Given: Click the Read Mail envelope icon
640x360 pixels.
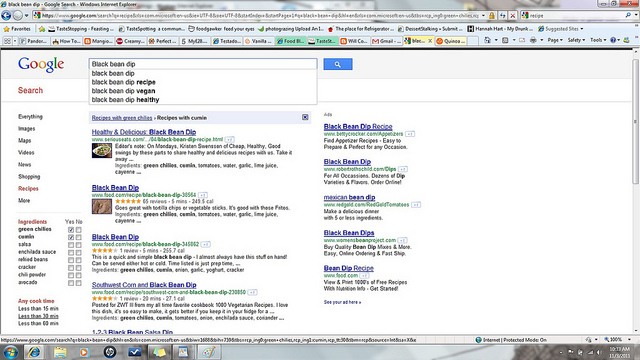Looking at the screenshot, I should 522,40.
